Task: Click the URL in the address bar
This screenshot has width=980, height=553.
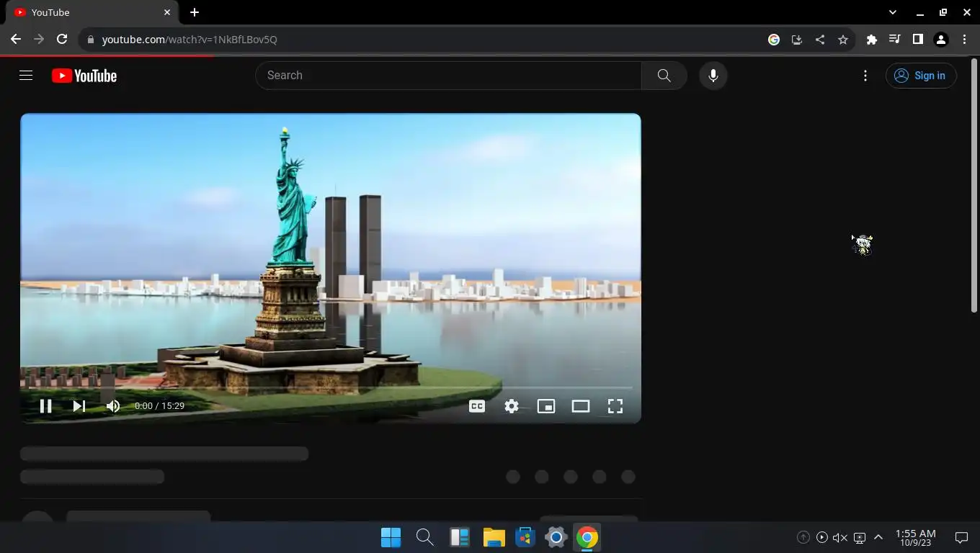Action: pos(190,40)
